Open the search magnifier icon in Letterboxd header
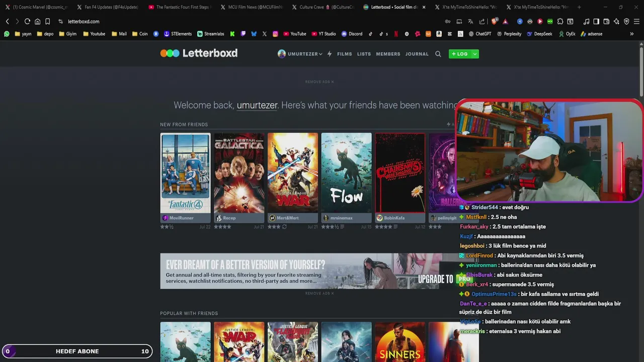 coord(438,54)
